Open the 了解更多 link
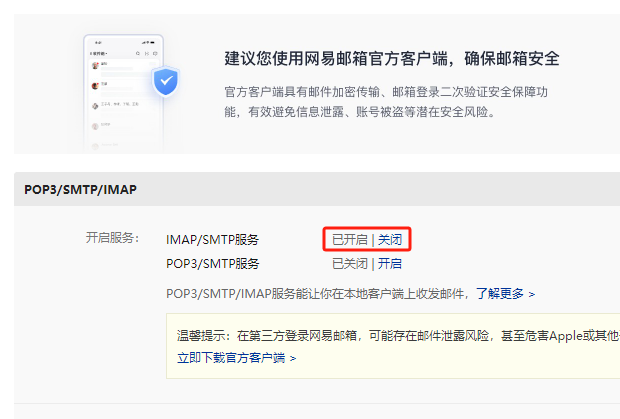 coord(500,294)
